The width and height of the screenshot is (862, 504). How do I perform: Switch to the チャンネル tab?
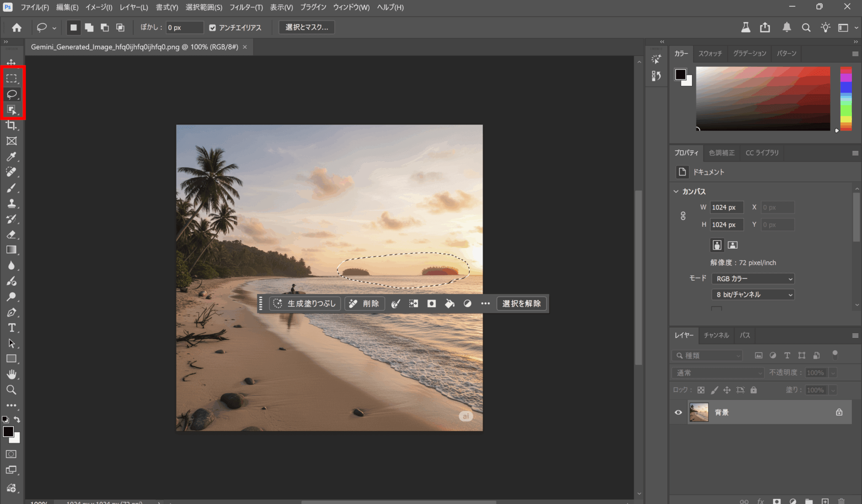point(716,335)
